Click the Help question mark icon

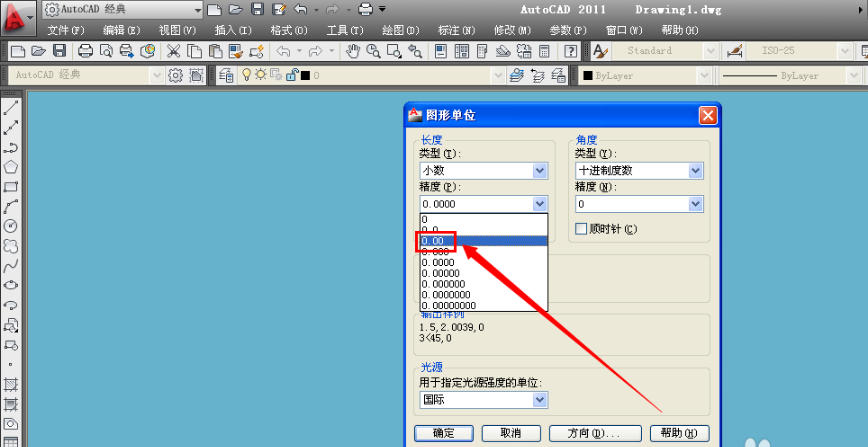[x=570, y=52]
